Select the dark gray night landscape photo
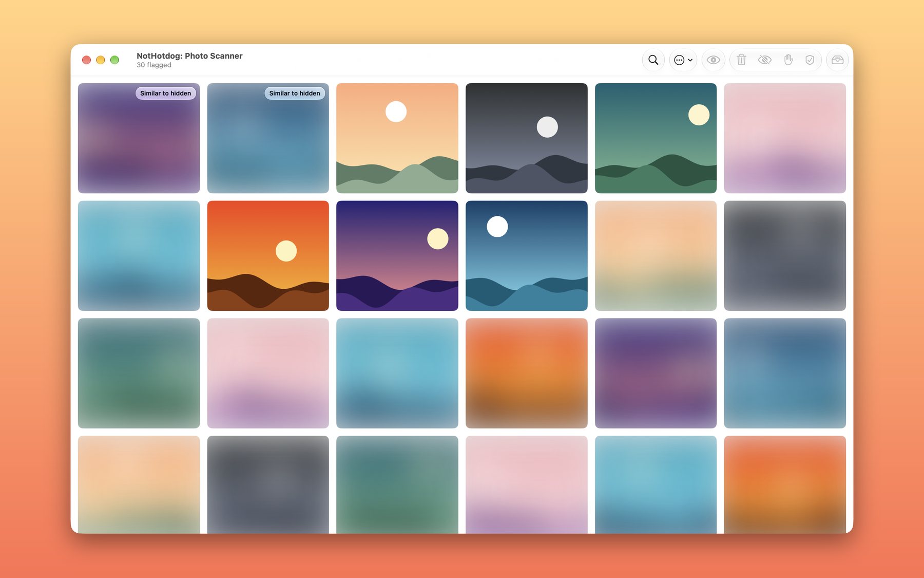924x578 pixels. click(527, 138)
